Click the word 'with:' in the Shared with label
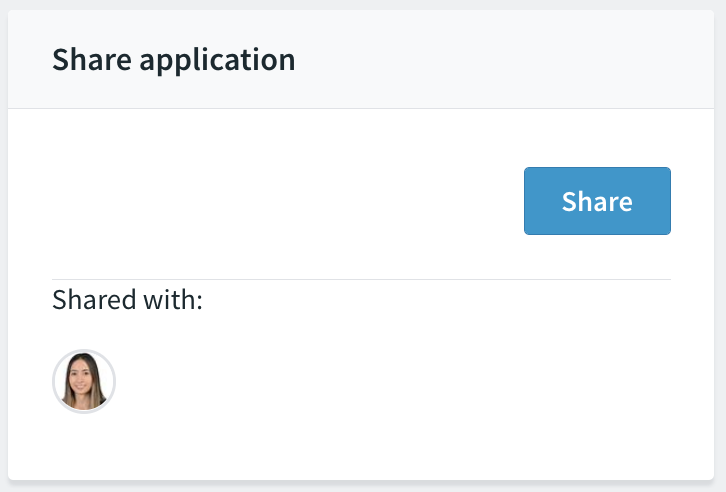The height and width of the screenshot is (492, 726). point(173,299)
